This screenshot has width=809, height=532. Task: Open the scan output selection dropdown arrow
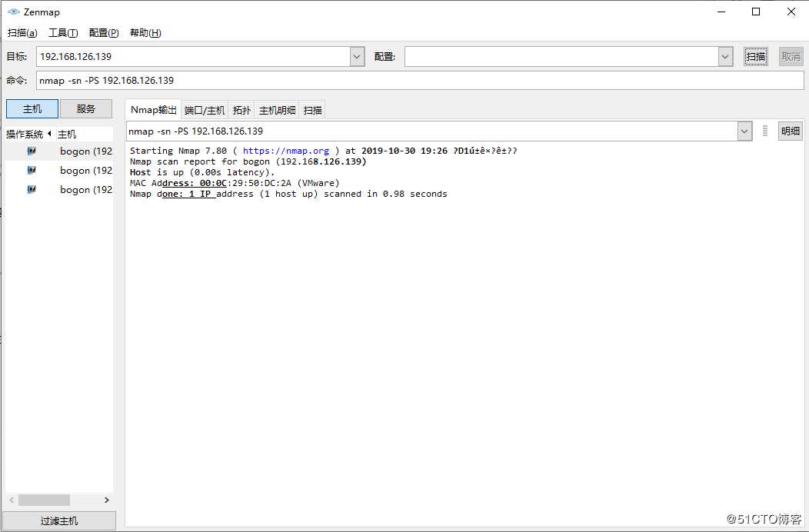[744, 131]
